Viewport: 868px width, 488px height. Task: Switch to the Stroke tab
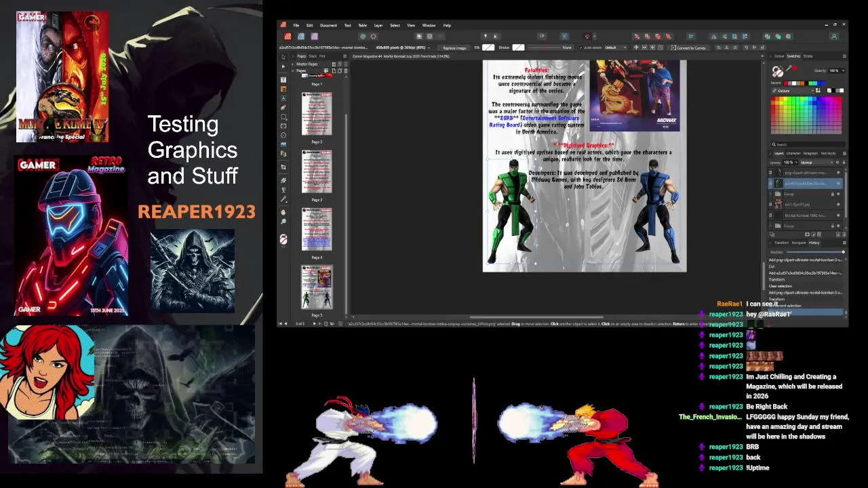click(x=808, y=56)
